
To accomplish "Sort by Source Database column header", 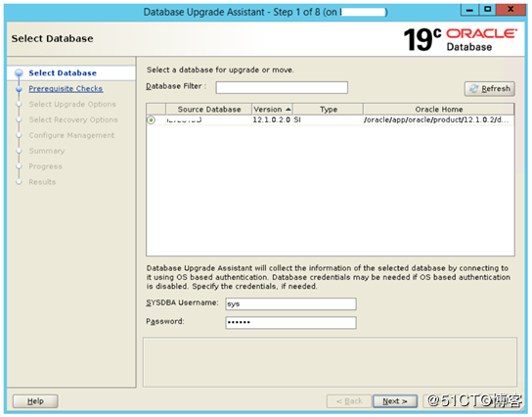I will click(209, 110).
